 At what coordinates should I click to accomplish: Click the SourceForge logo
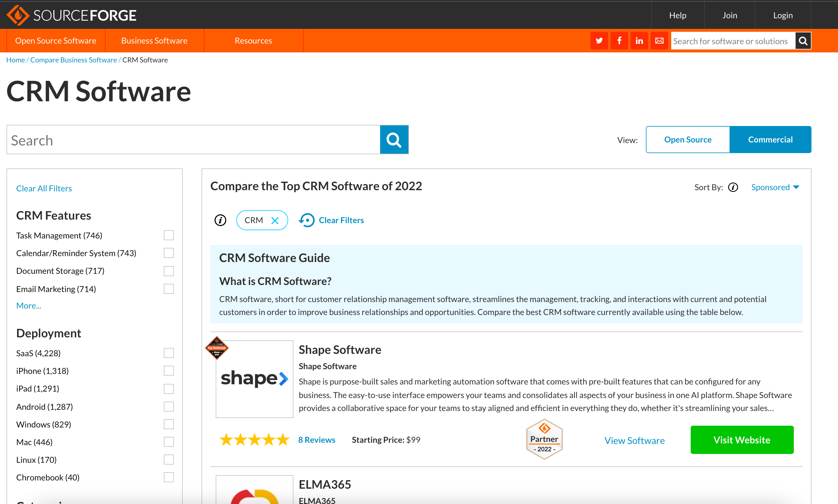71,15
